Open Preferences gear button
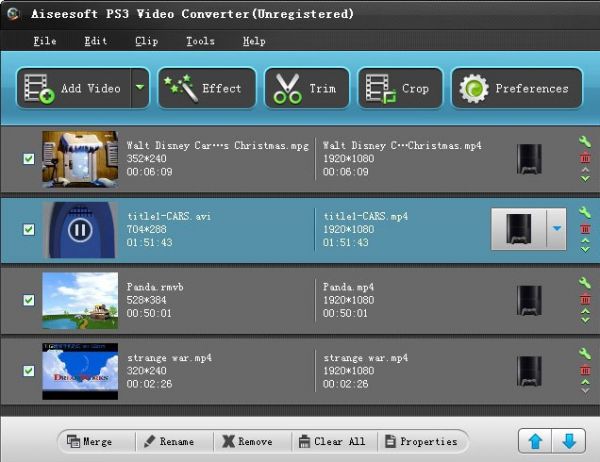The image size is (600, 462). (517, 88)
